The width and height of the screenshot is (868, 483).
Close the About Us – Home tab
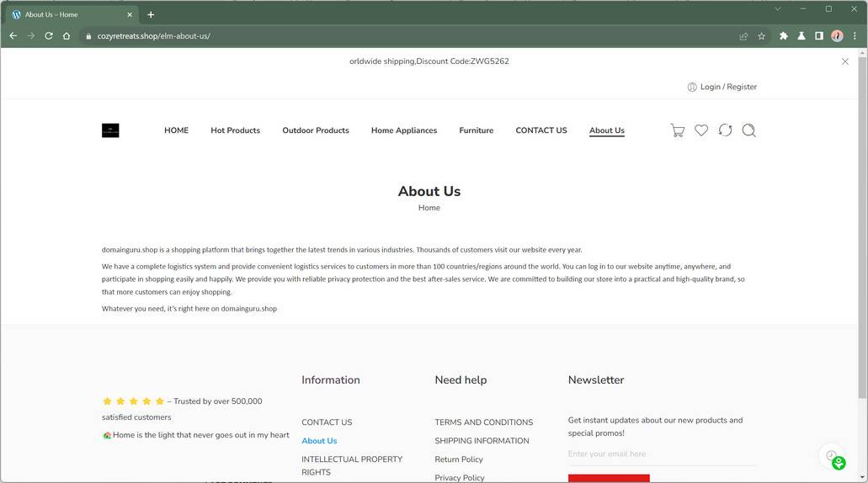[130, 15]
